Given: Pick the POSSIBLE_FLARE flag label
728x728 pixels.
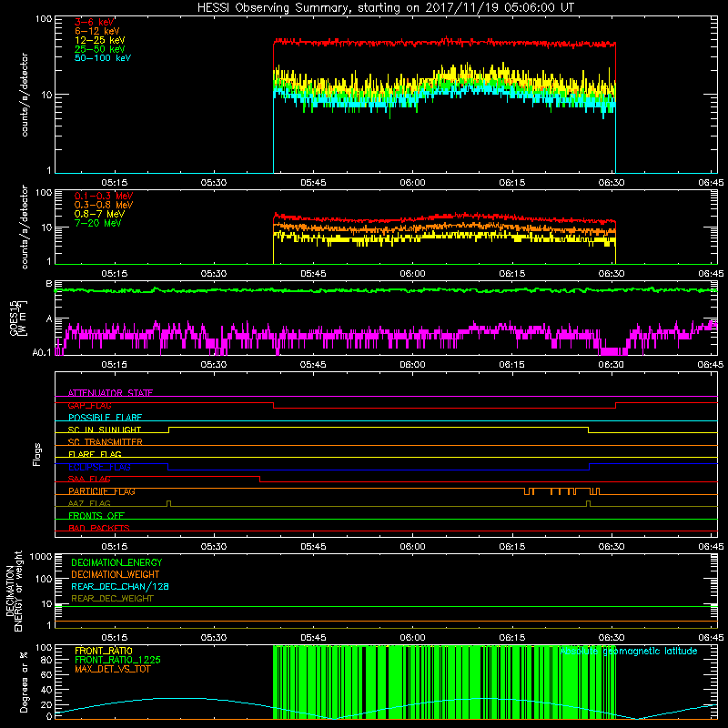Looking at the screenshot, I should click(105, 418).
